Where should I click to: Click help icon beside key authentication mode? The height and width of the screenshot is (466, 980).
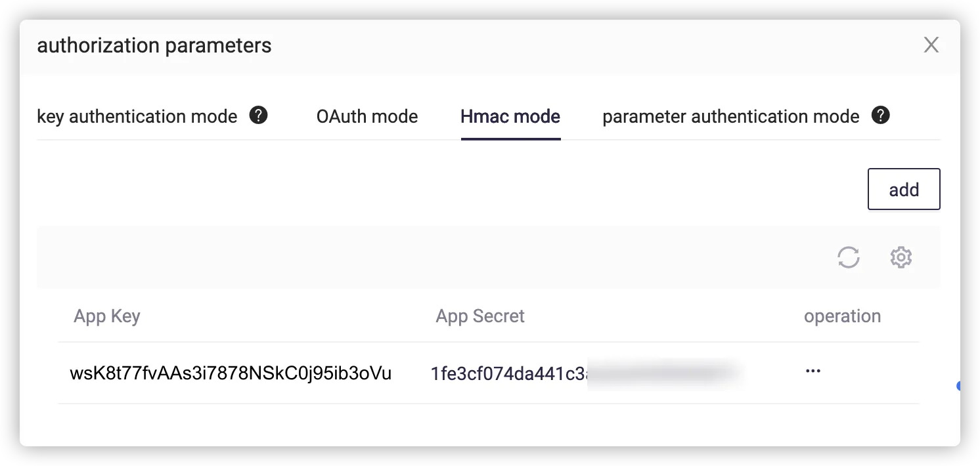(259, 116)
